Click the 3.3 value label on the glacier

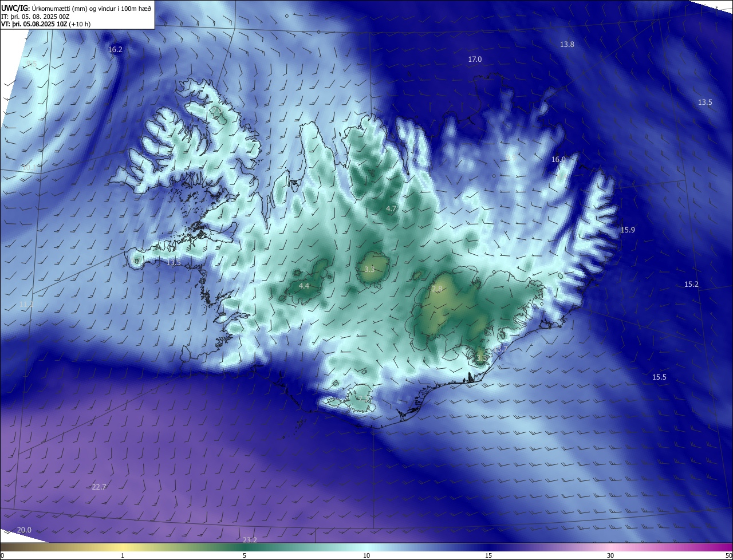point(369,269)
